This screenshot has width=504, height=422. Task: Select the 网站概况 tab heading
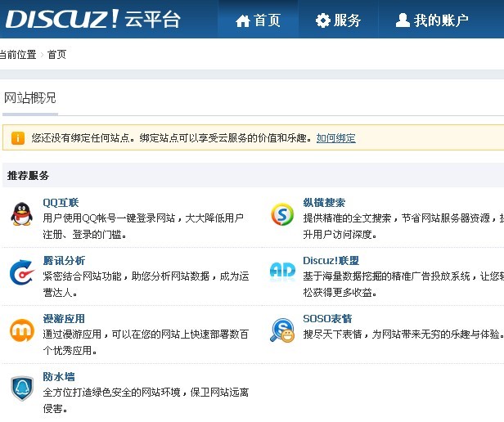pos(30,98)
